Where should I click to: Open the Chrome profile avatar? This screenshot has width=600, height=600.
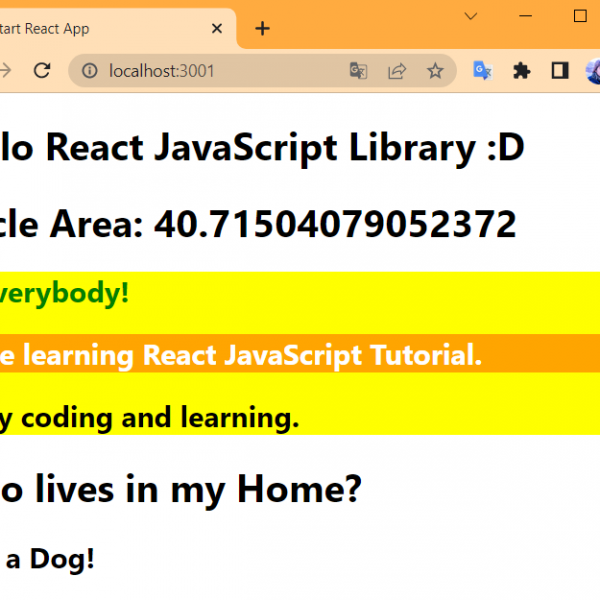(594, 71)
